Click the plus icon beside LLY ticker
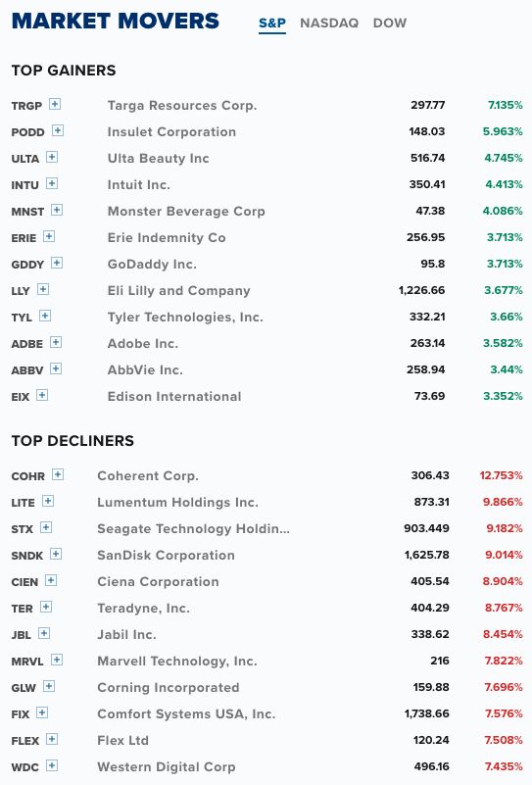 43,289
